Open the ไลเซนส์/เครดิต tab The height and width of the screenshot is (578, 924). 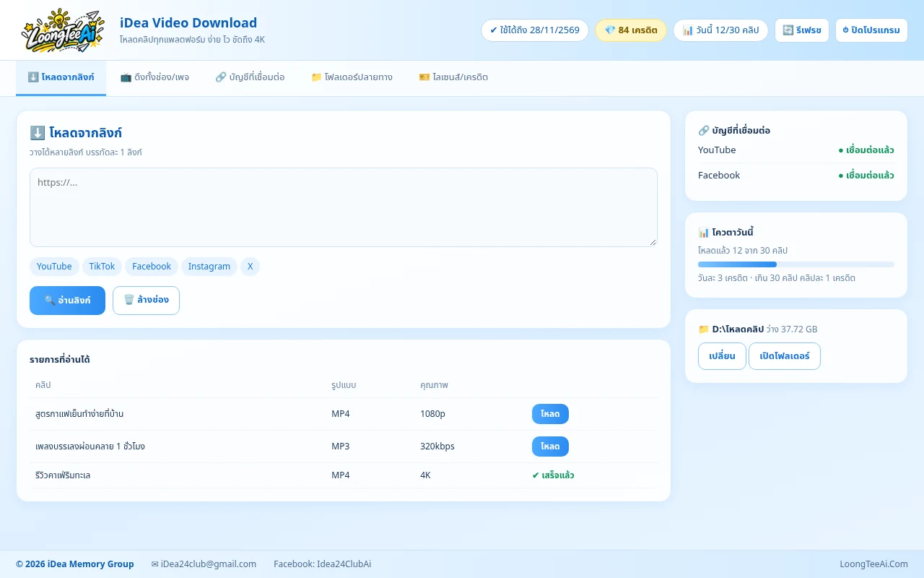click(453, 77)
